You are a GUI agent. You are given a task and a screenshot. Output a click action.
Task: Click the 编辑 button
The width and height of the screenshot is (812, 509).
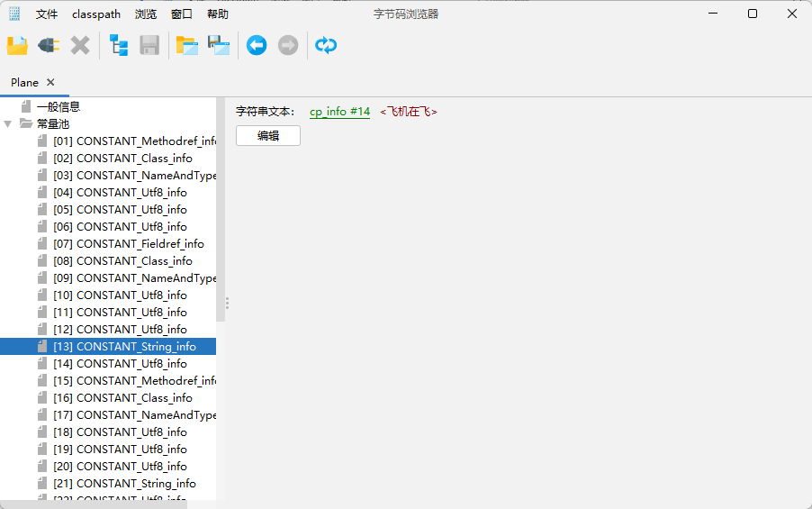267,136
